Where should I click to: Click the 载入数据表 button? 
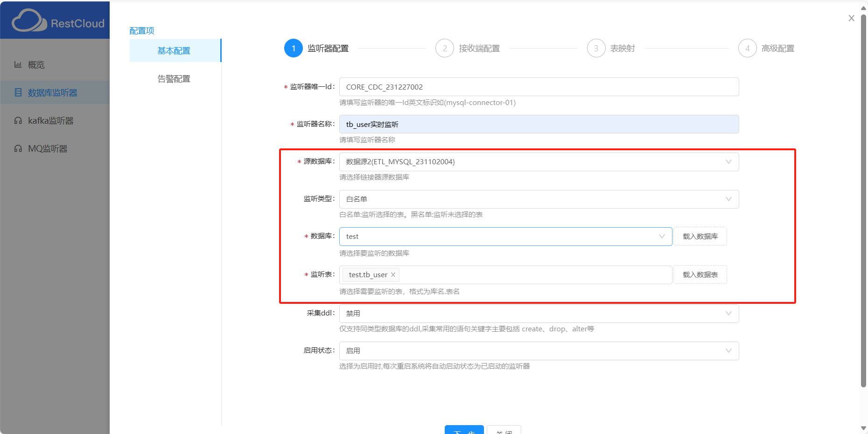tap(700, 274)
